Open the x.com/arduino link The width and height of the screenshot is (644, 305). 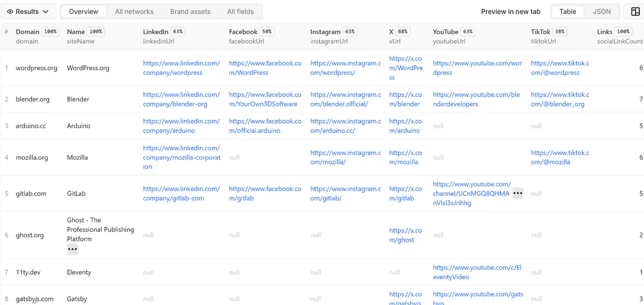pyautogui.click(x=406, y=126)
